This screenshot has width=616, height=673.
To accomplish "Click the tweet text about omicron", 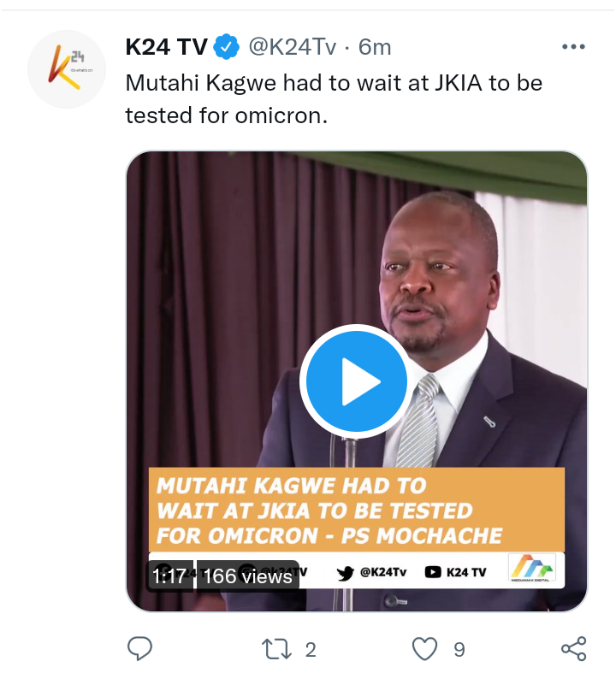I will point(334,99).
